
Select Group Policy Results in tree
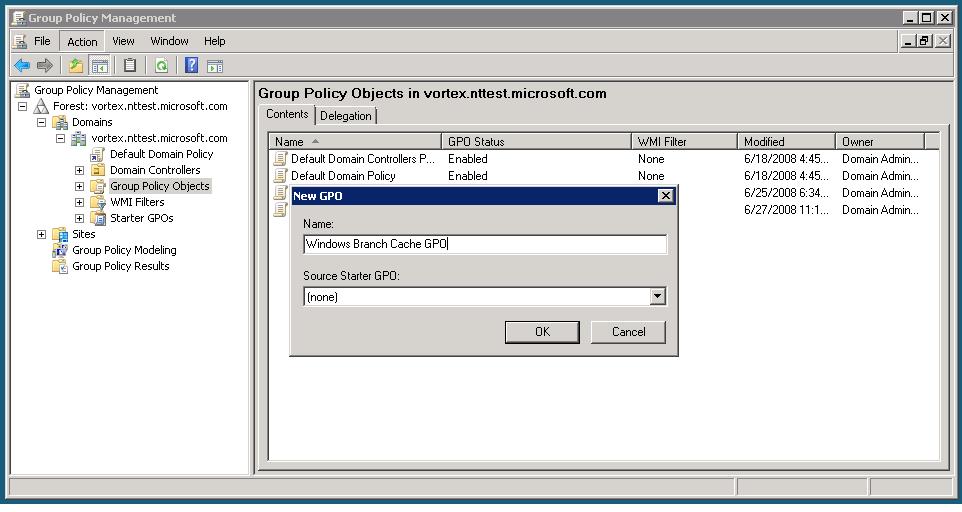[121, 266]
